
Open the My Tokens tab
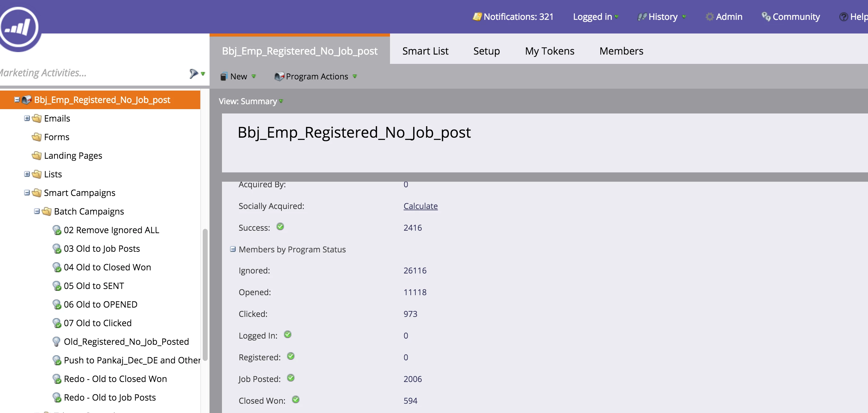point(549,51)
